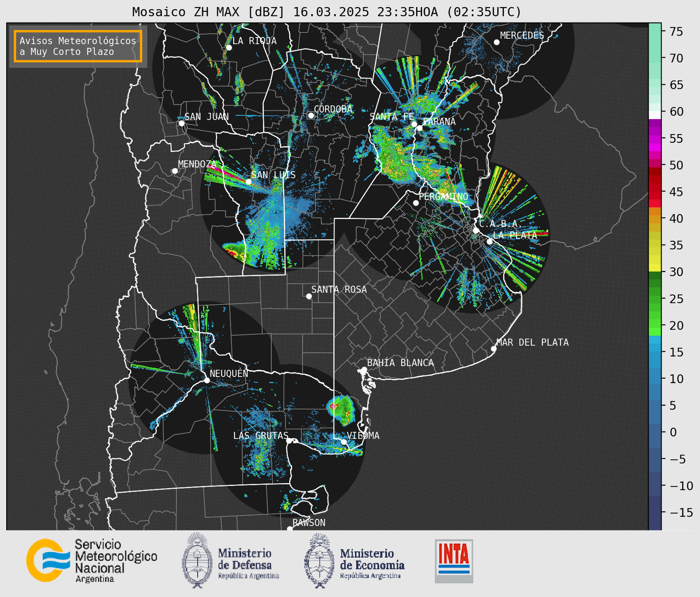Click the Servicio Meteorológico Nacional Argentina text
Viewport: 700px width, 597px height.
(116, 560)
